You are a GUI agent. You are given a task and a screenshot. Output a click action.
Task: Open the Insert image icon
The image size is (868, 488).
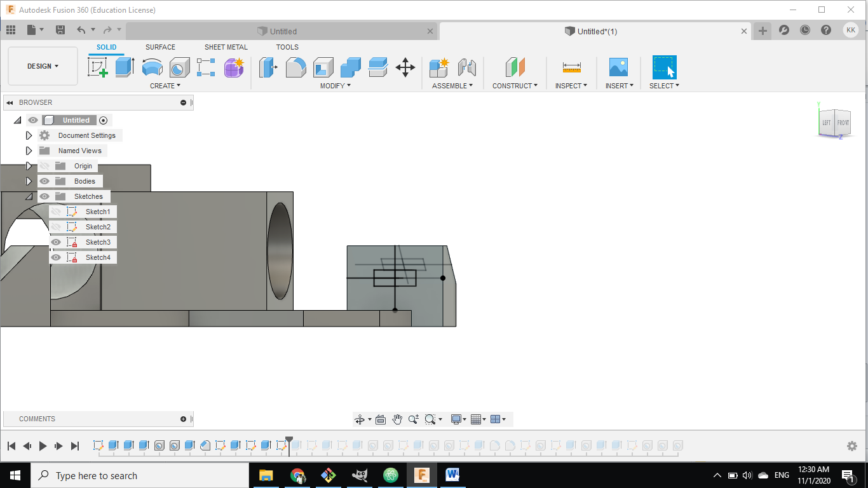[x=618, y=67]
